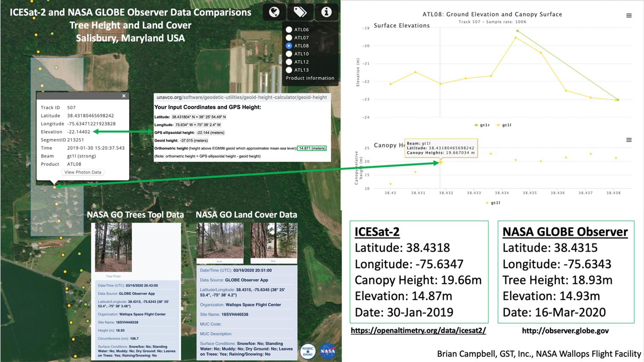Click the NASA GLOBE Observer heading
This screenshot has width=644, height=362.
click(x=565, y=232)
